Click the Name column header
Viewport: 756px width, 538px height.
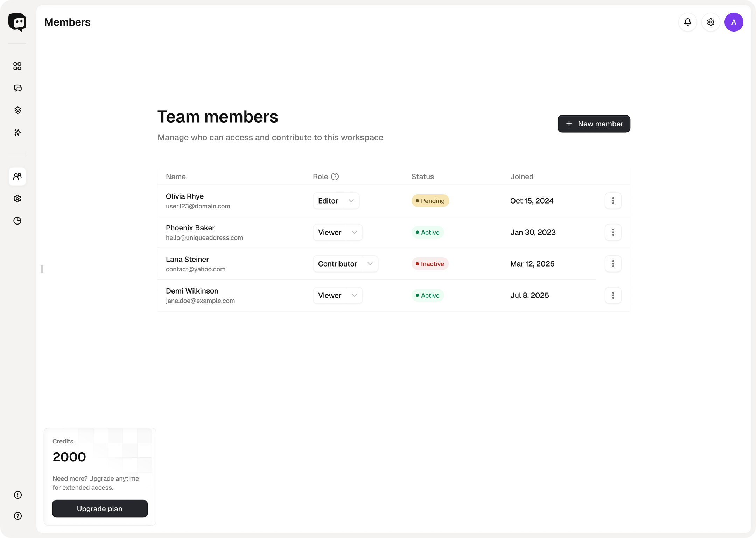coord(176,177)
